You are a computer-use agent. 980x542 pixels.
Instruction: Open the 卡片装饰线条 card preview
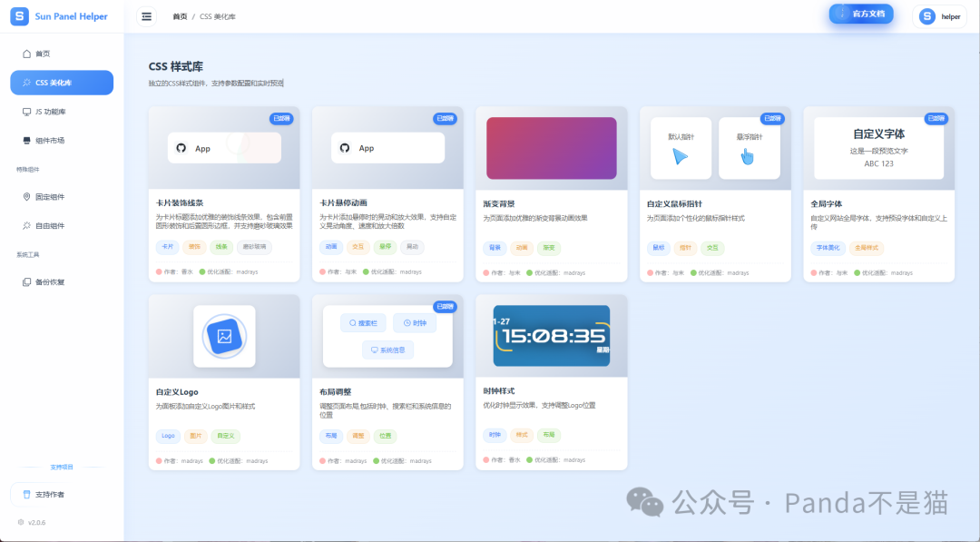click(224, 148)
